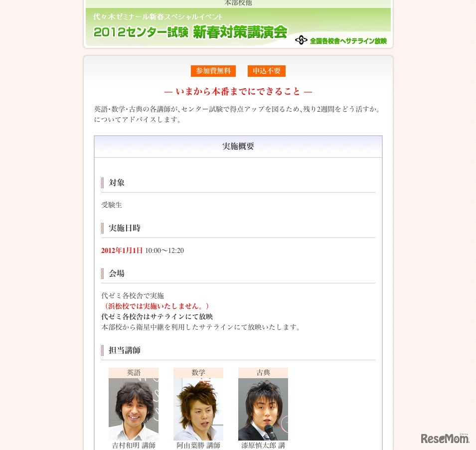Open the 古典 instructor photo
Viewport: 476px width, 450px height.
263,409
